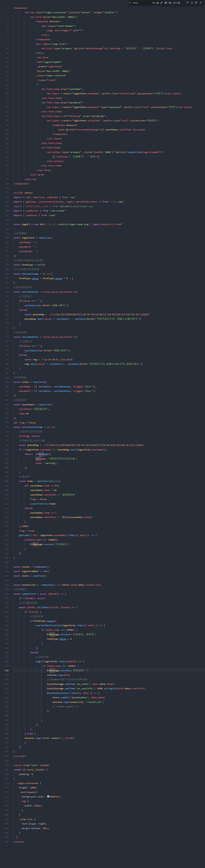This screenshot has height=868, width=205.
Task: Focus the find input containing 'mess'
Action: pyautogui.click(x=142, y=3)
